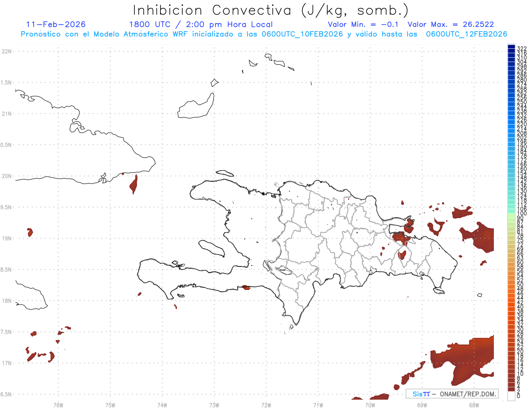This screenshot has height=411, width=532.
Task: Click the '322' value on the colorbar
Action: [x=521, y=48]
